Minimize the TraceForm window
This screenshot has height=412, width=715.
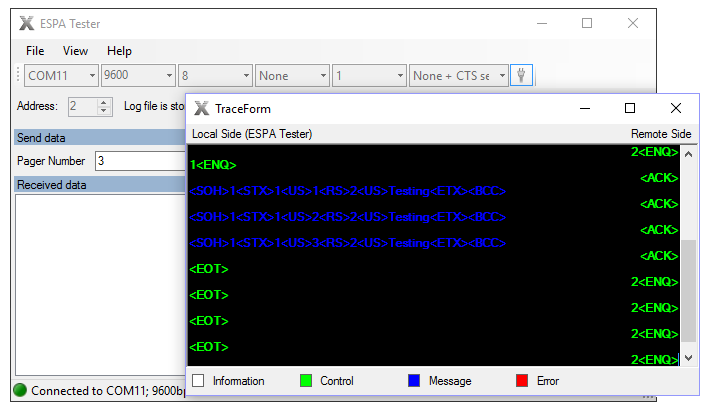tap(585, 108)
